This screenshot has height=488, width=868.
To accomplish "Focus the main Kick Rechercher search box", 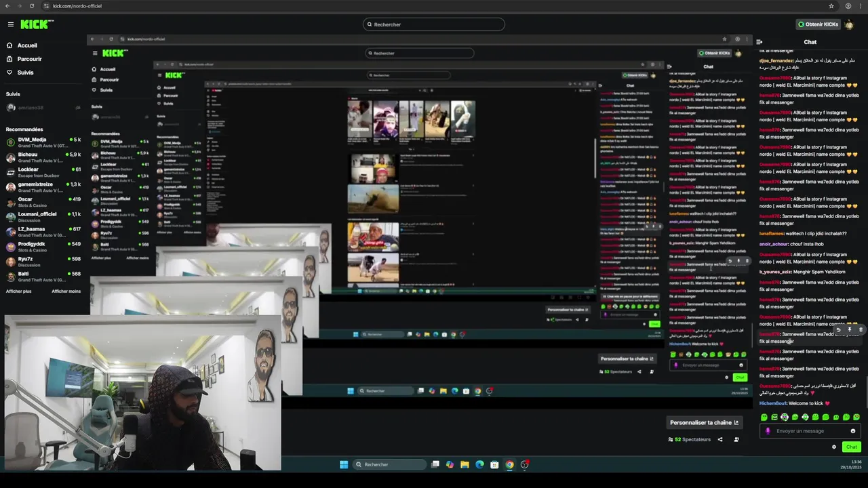I will click(434, 24).
